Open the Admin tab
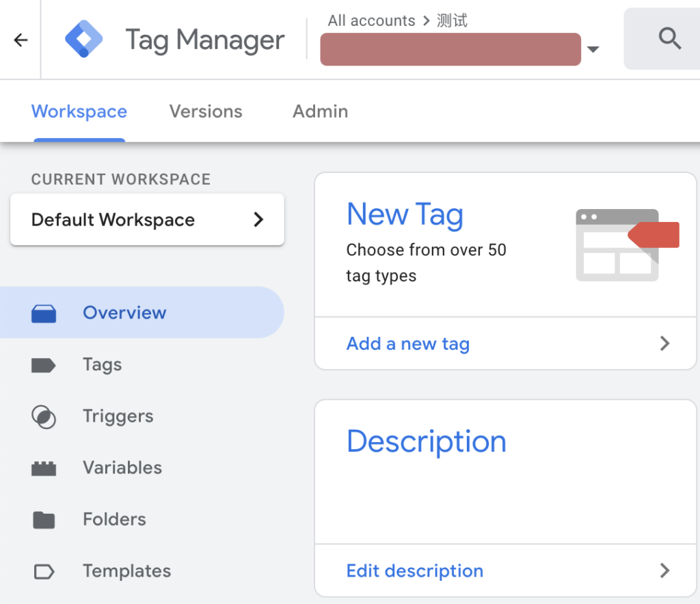This screenshot has width=700, height=604. 320,111
